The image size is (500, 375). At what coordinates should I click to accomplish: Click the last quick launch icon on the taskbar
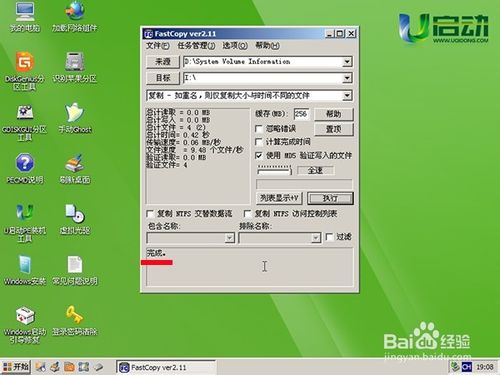point(98,367)
